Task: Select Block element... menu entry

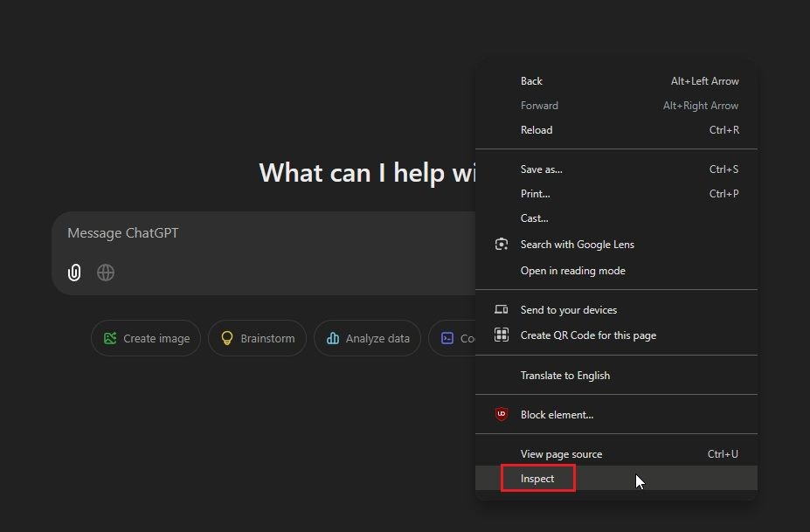Action: tap(616, 414)
